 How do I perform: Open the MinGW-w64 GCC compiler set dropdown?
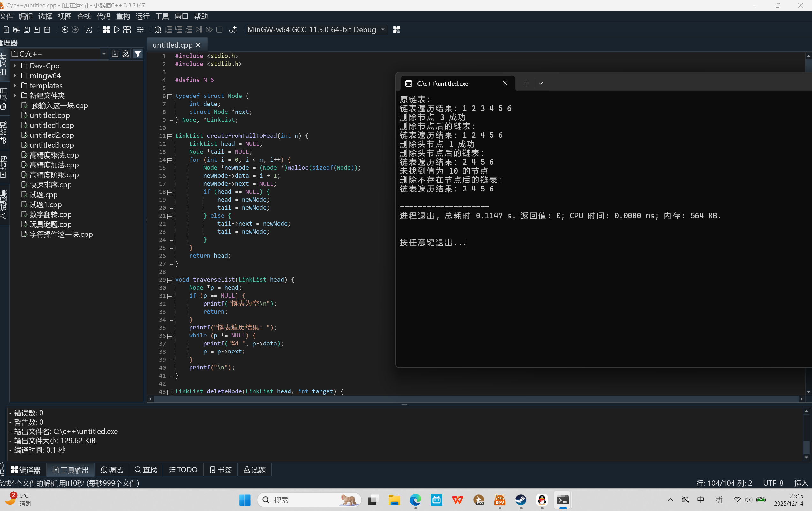tap(383, 30)
